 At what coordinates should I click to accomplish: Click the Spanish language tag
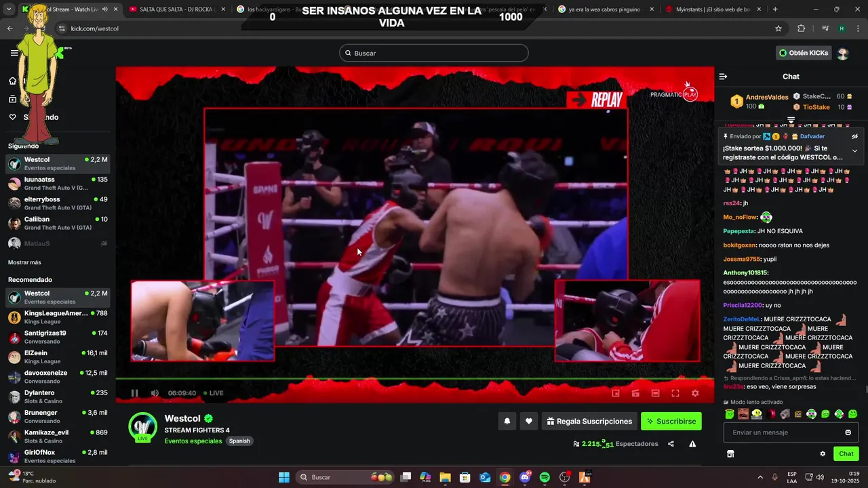click(239, 441)
